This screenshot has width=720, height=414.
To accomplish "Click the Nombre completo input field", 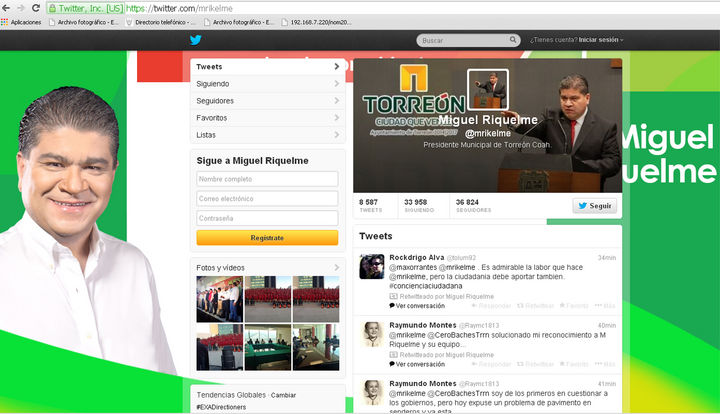I will pyautogui.click(x=267, y=179).
